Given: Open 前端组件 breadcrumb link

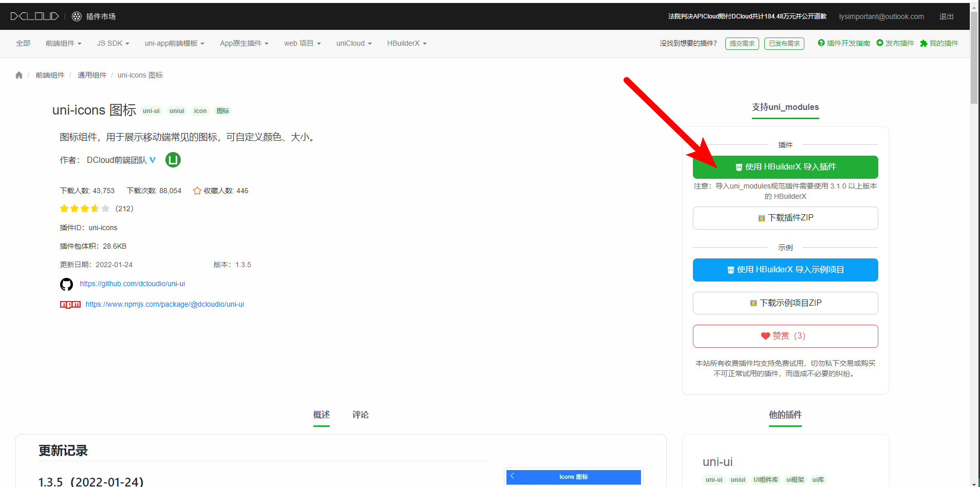Looking at the screenshot, I should click(50, 75).
